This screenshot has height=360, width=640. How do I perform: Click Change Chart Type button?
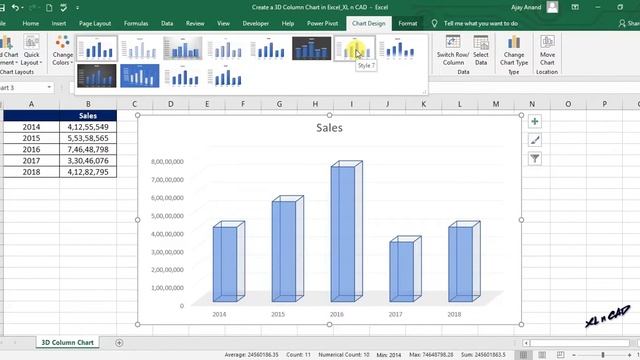tap(514, 50)
